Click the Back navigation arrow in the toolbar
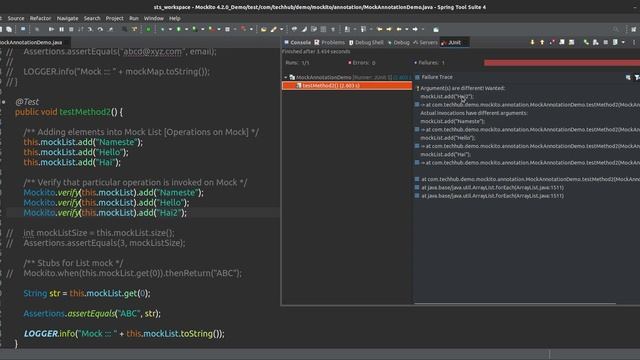This screenshot has width=640, height=360. point(399,29)
